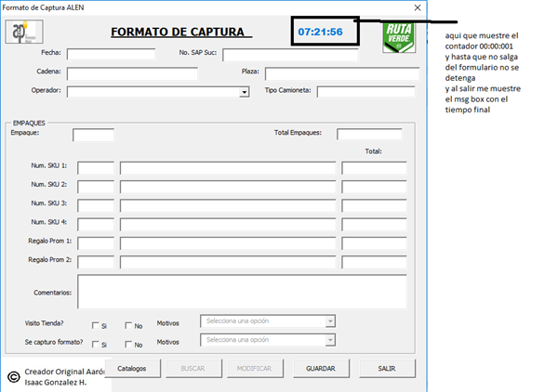This screenshot has height=392, width=558.
Task: Open the Catalogos button
Action: [132, 369]
